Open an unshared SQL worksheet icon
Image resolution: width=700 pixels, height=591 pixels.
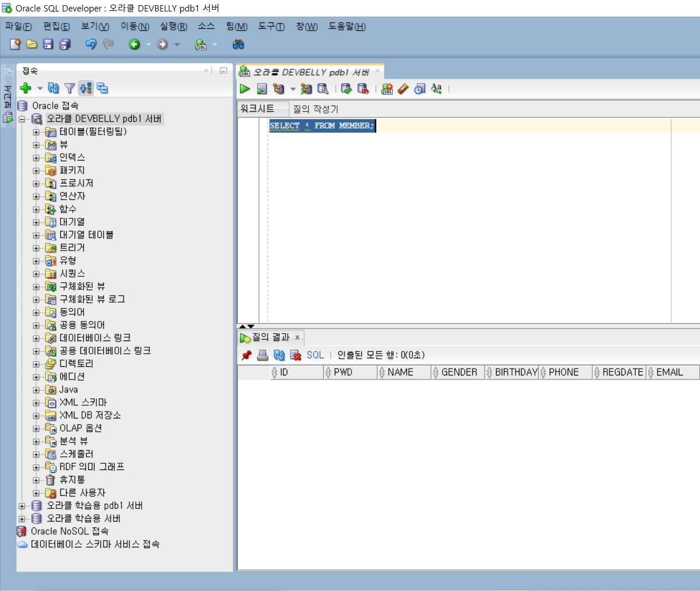387,89
